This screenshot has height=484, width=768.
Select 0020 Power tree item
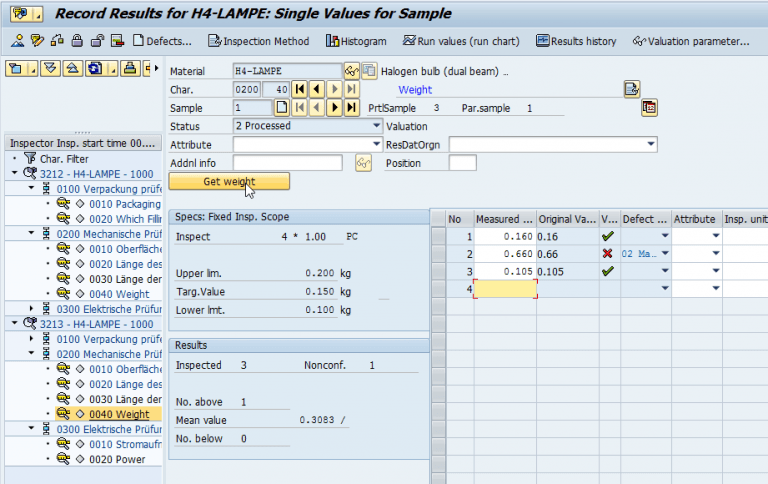point(117,460)
